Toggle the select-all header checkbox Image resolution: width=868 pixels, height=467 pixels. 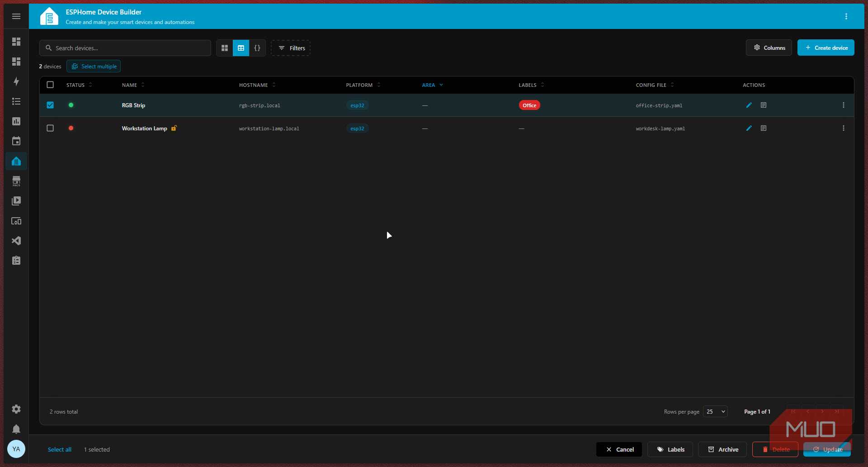tap(50, 85)
